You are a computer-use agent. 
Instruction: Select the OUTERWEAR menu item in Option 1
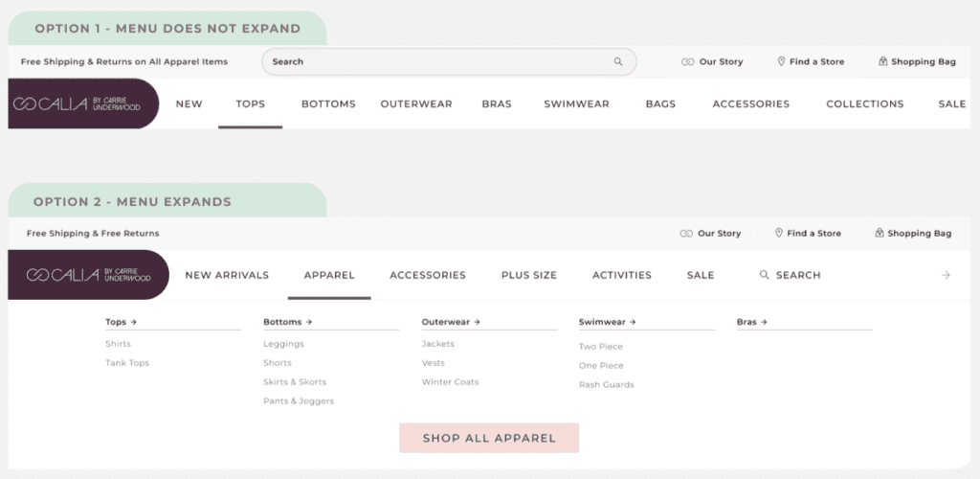[x=416, y=104]
